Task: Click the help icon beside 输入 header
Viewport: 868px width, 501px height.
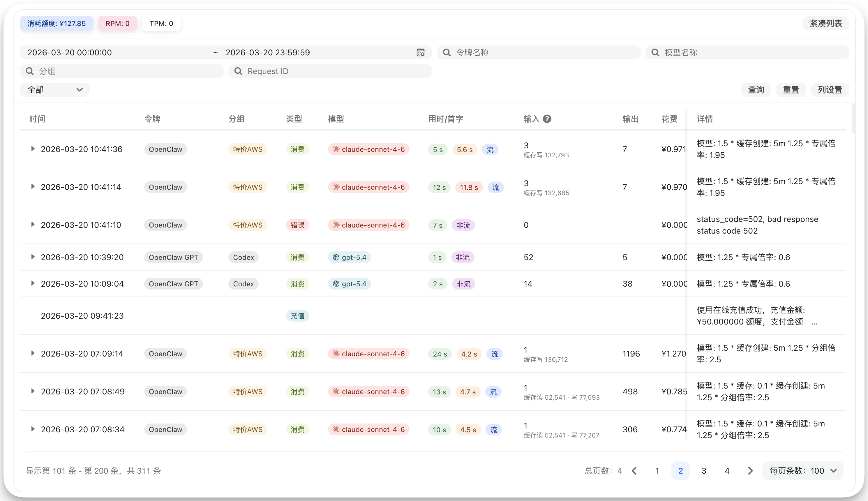Action: [x=547, y=119]
